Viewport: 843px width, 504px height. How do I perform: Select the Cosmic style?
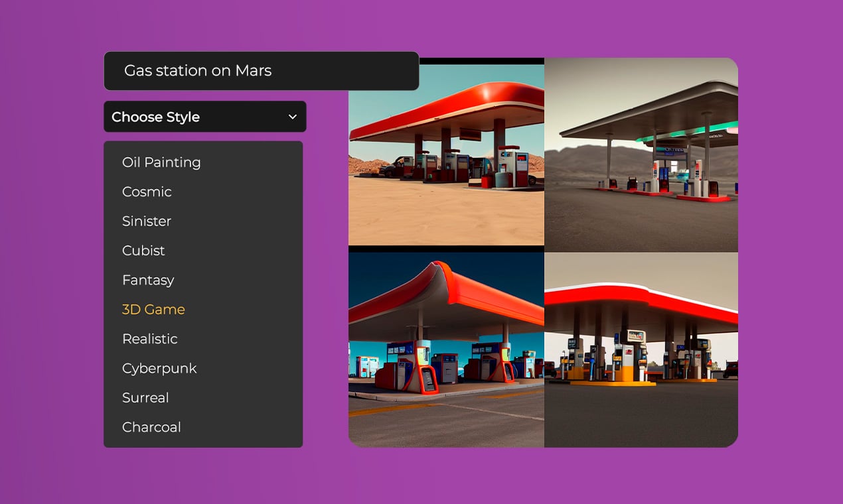point(146,192)
